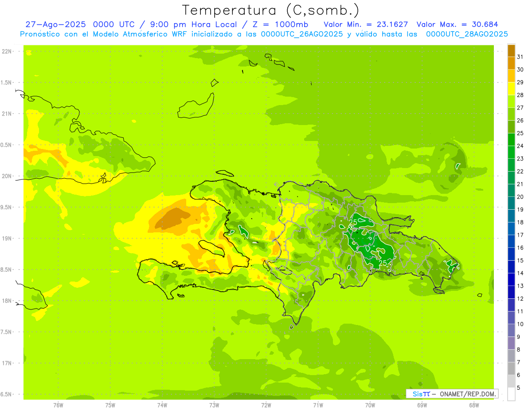The image size is (532, 411).
Task: Click the "71W" longitude axis label
Action: point(318,405)
